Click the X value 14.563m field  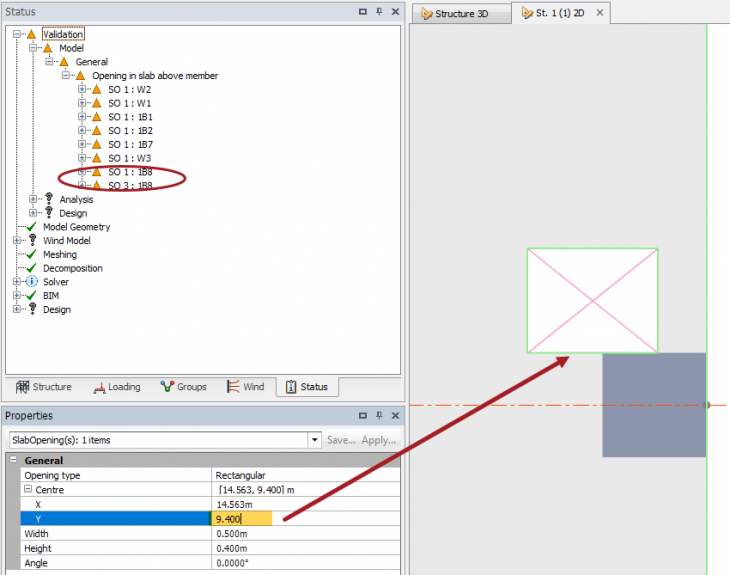[306, 504]
